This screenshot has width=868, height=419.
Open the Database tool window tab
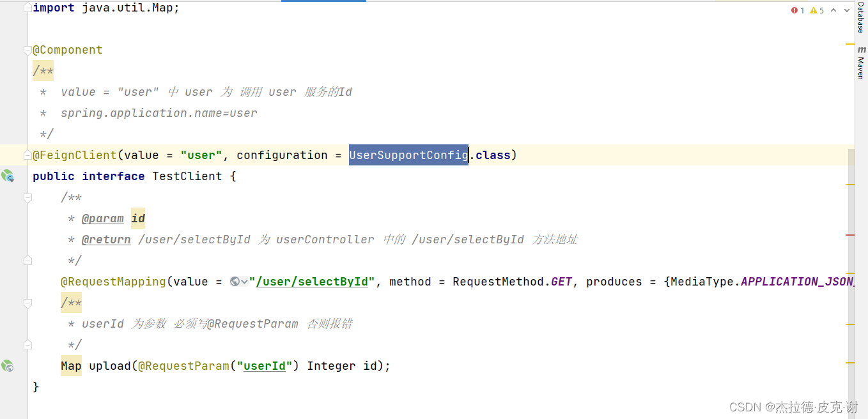tap(861, 17)
